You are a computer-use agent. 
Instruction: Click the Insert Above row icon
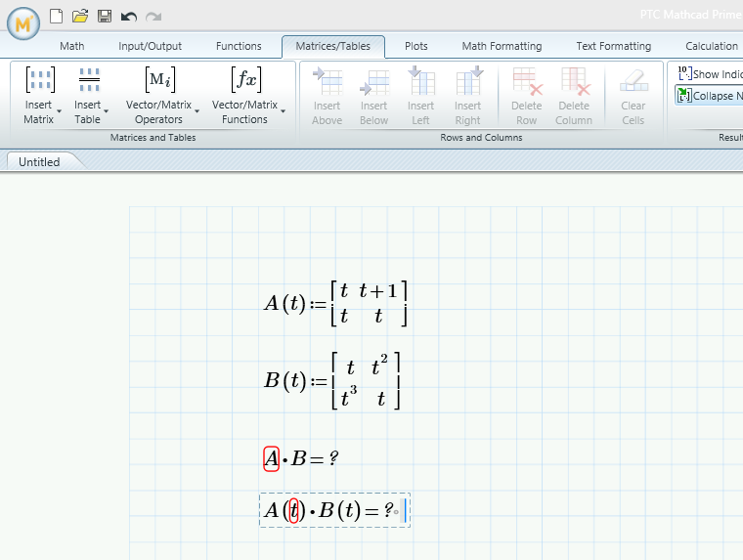328,81
